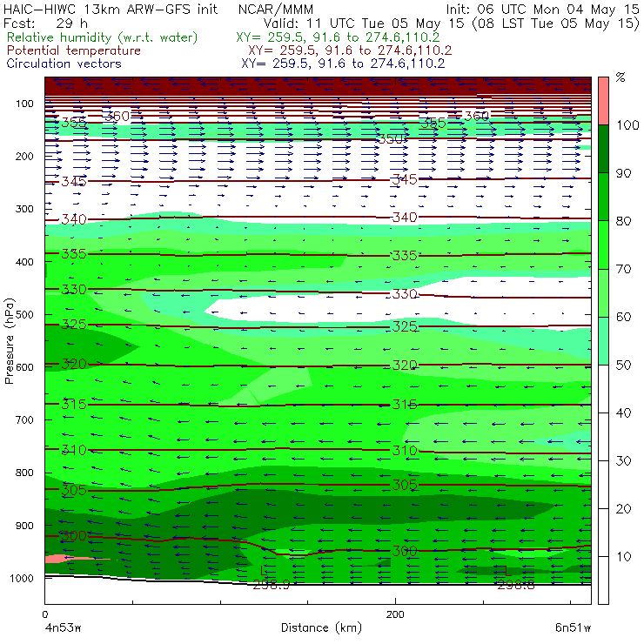Select the 'Fcst: 29 h' text
The height and width of the screenshot is (644, 644).
(x=45, y=23)
